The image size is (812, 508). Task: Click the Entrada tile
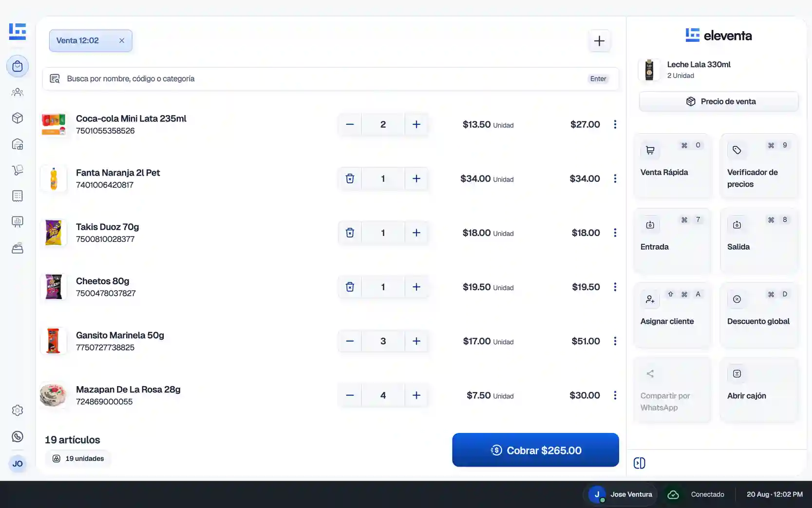click(672, 240)
